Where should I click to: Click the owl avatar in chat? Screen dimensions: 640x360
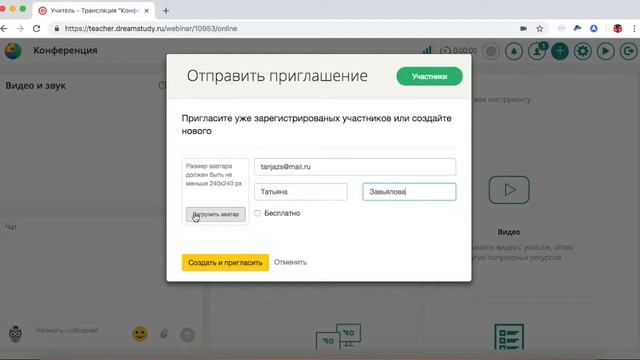click(15, 334)
